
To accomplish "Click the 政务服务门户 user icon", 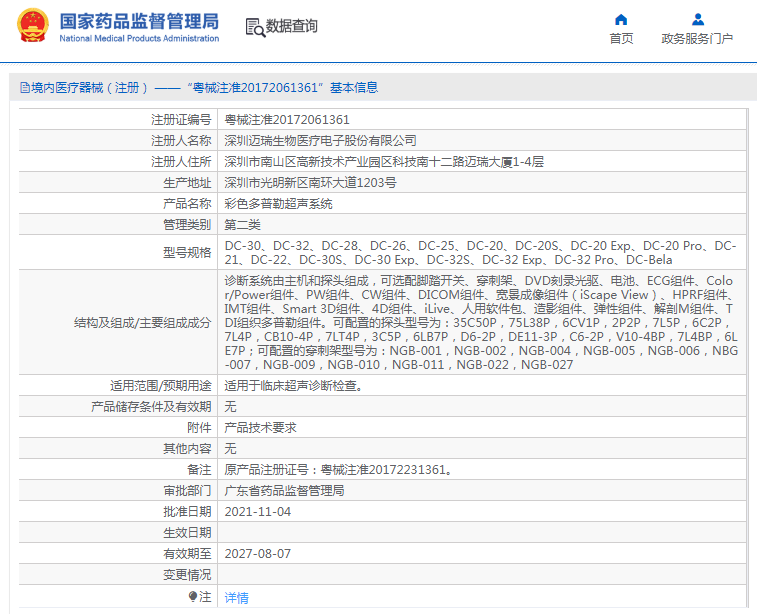I will [x=698, y=19].
